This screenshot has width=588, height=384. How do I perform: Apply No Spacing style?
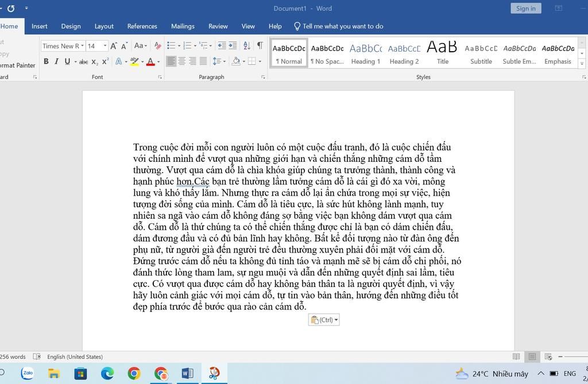pos(327,53)
